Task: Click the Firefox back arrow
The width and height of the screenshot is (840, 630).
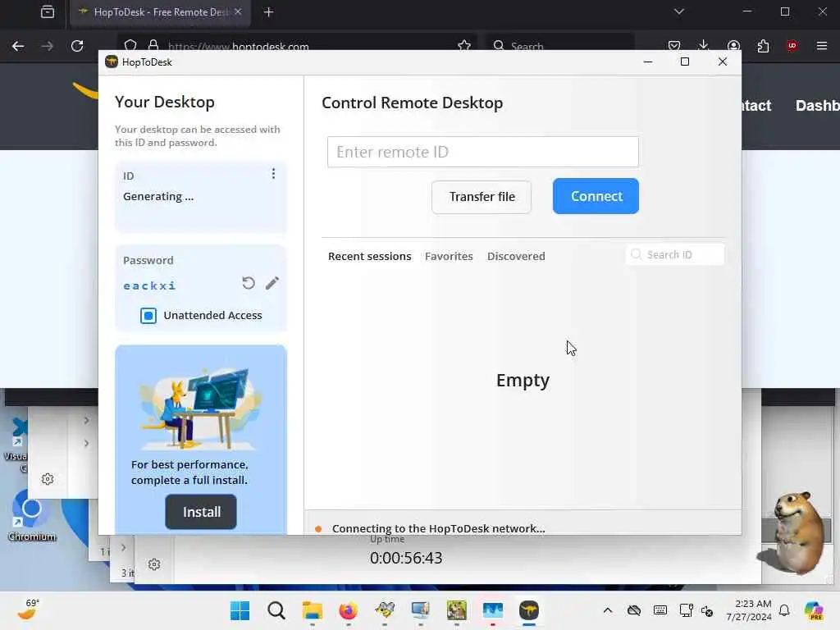Action: 18,46
